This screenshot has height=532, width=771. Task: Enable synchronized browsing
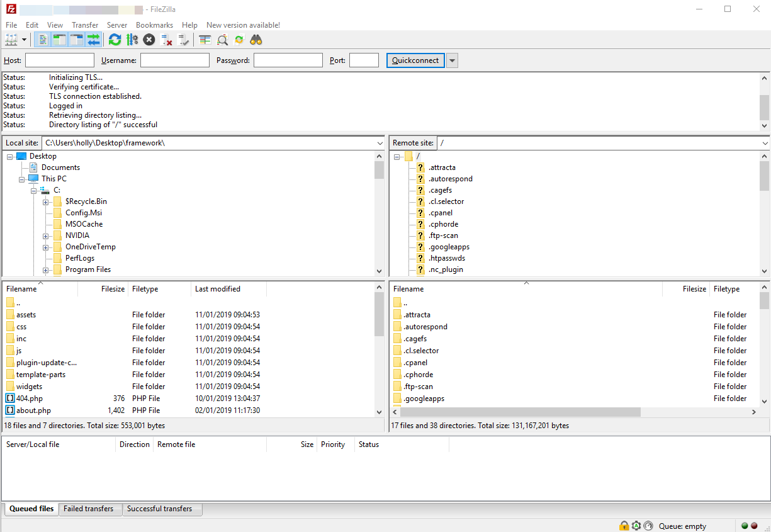pos(239,39)
